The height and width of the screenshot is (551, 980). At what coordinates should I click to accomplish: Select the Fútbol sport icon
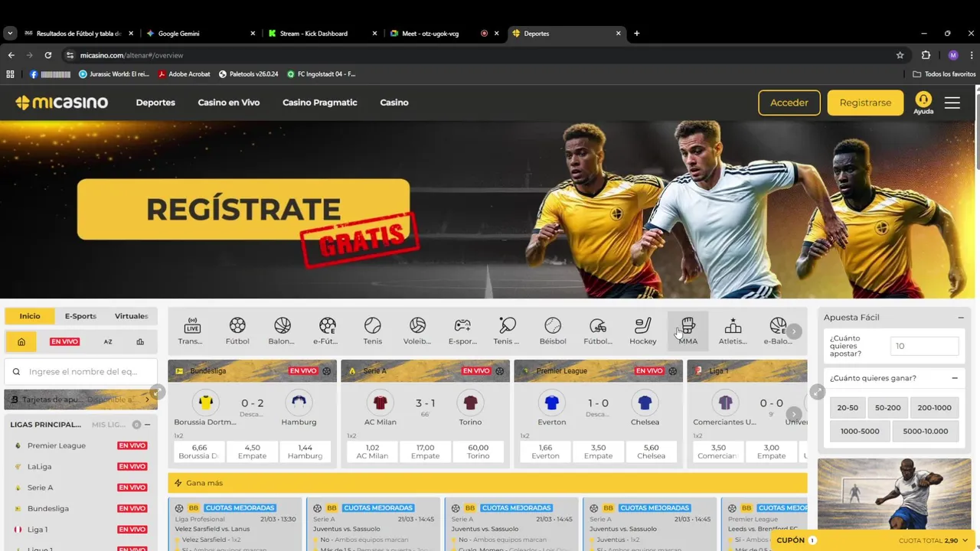[237, 331]
